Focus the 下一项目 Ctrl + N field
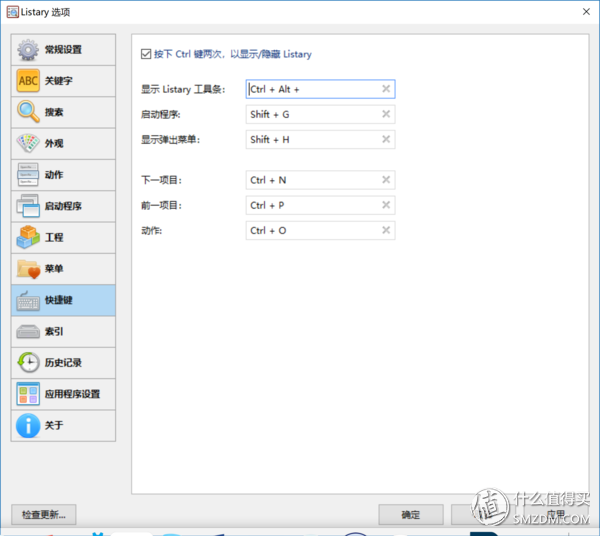This screenshot has height=536, width=600. coord(320,180)
